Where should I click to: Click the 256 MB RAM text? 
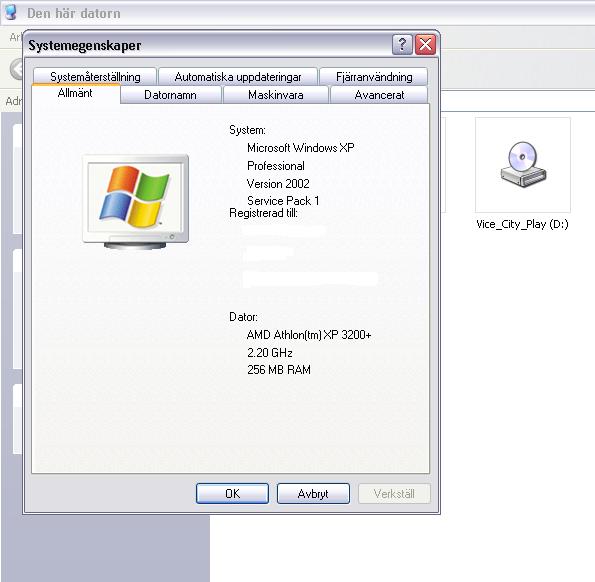pyautogui.click(x=279, y=370)
